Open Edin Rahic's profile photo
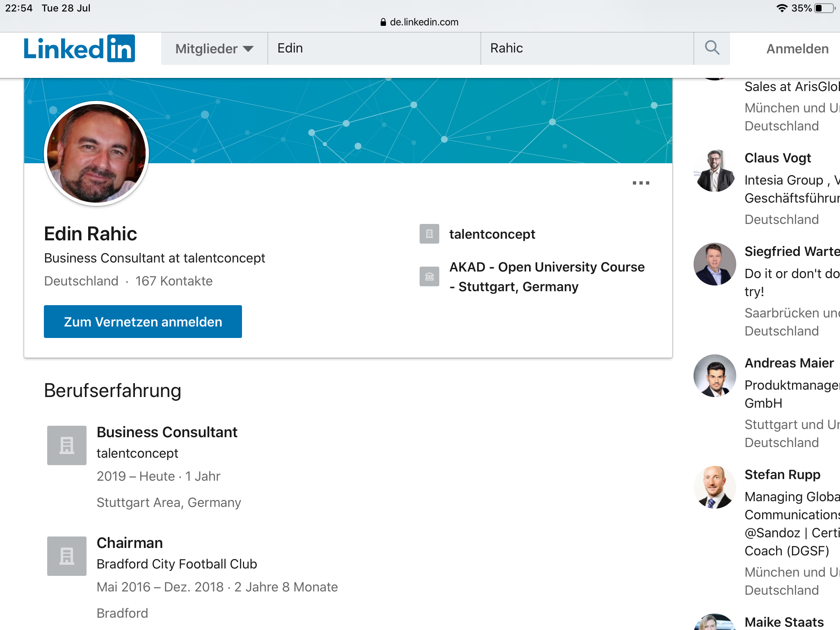840x630 pixels. (x=96, y=153)
